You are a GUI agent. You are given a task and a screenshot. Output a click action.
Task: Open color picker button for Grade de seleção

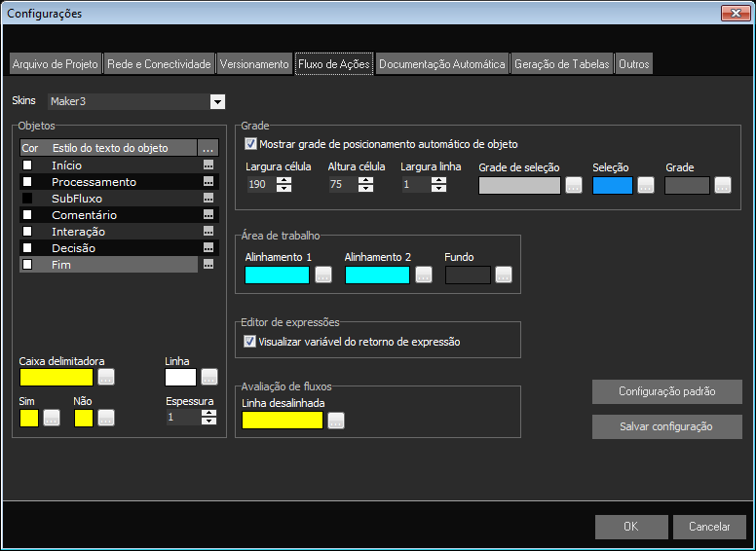click(574, 186)
